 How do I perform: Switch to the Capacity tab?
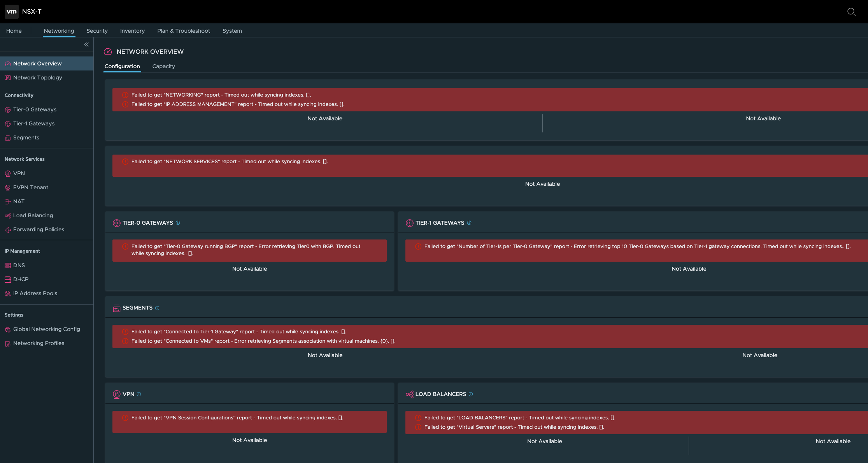coord(164,66)
